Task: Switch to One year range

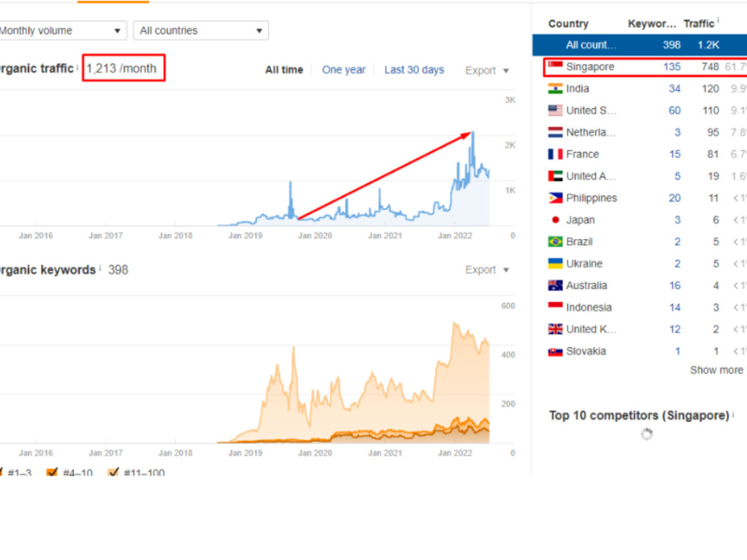Action: pyautogui.click(x=344, y=70)
